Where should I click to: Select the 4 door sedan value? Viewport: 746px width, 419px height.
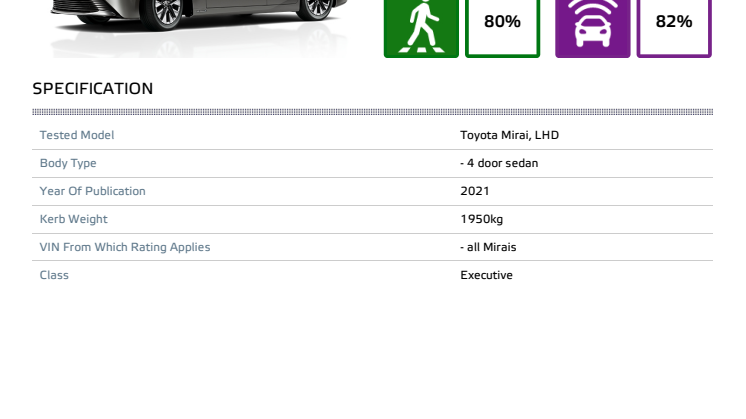point(499,163)
